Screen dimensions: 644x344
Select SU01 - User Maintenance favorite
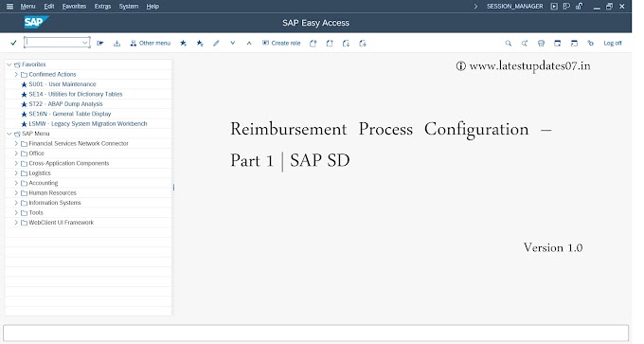63,84
